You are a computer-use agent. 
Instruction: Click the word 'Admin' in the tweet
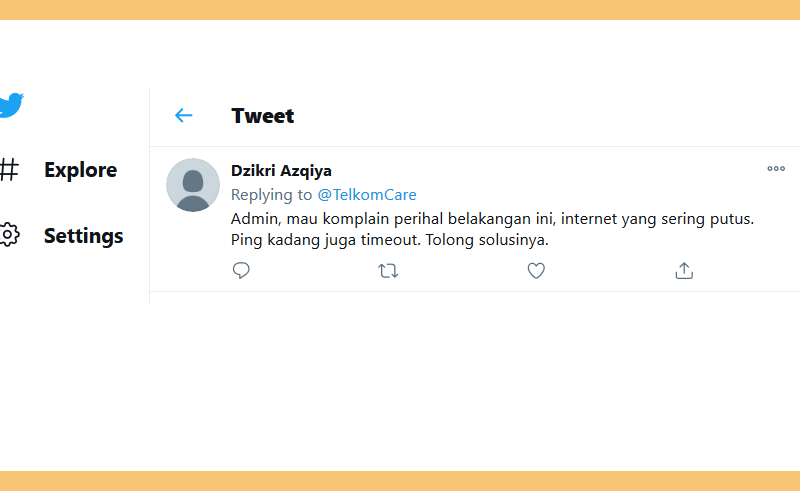coord(255,218)
